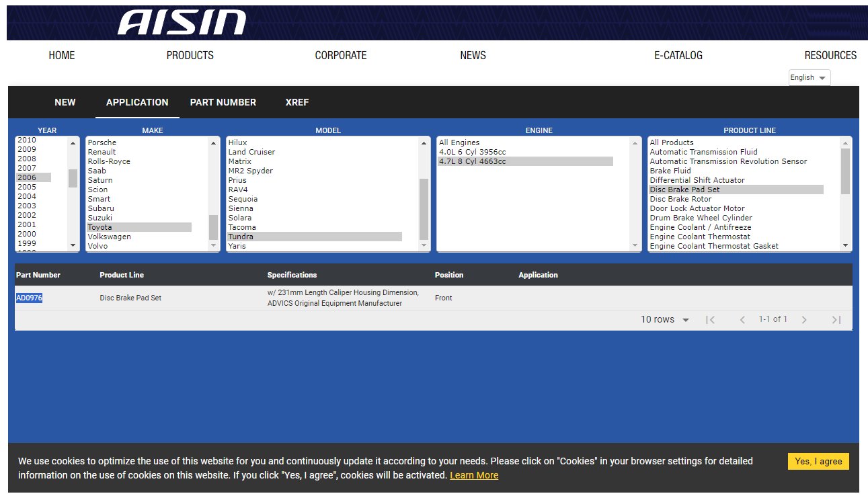Select Automatic Transmission Fluid product line

click(703, 152)
